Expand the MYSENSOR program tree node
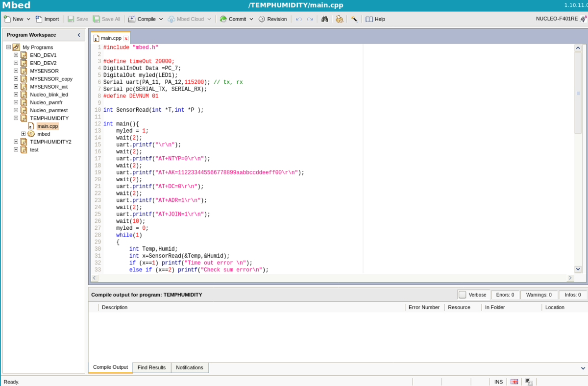Viewport: 588px width, 386px height. tap(16, 71)
